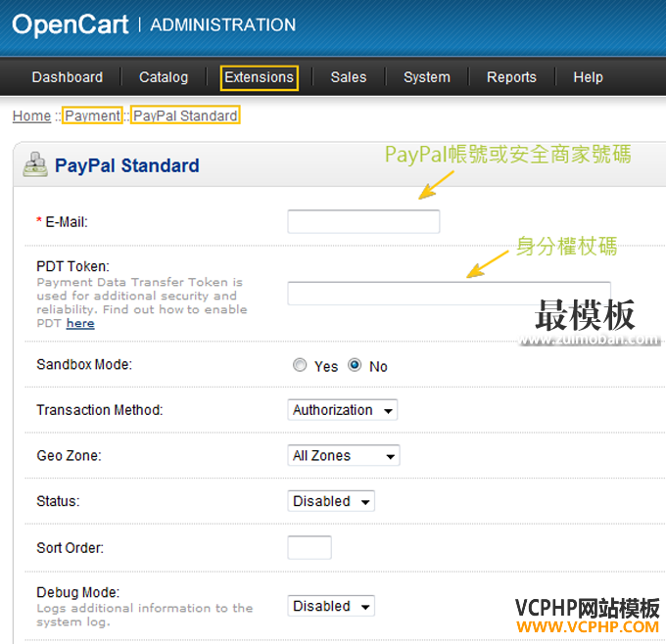This screenshot has width=666, height=644.
Task: Expand the Geo Zone dropdown
Action: [344, 455]
